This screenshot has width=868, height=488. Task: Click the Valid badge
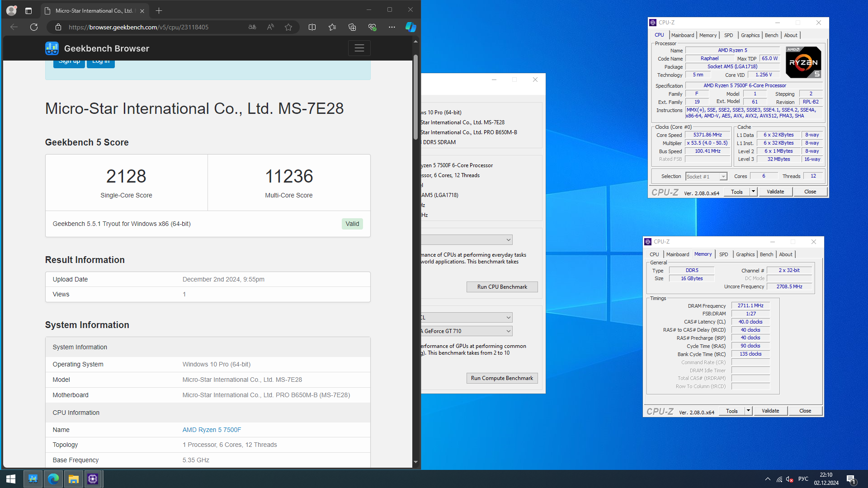pos(352,224)
